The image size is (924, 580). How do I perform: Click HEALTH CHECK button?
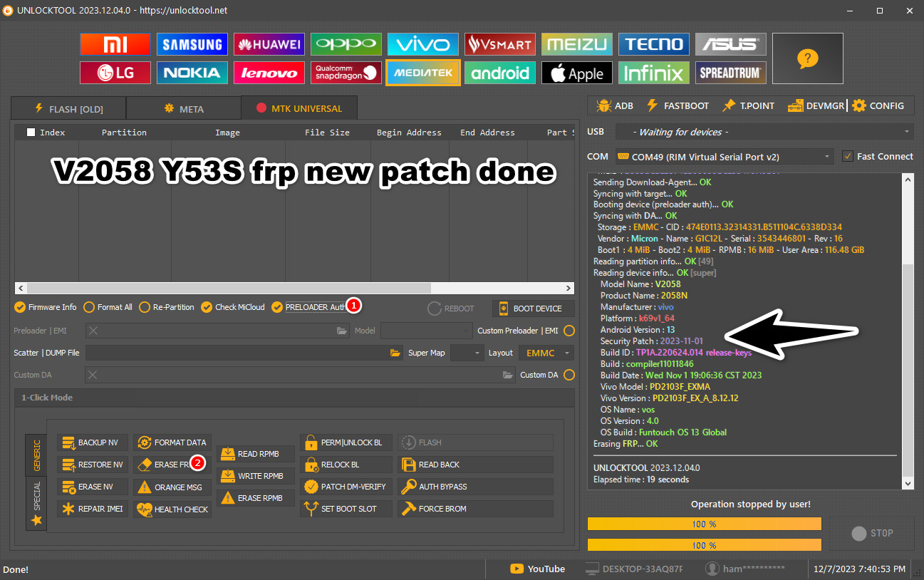[x=172, y=509]
